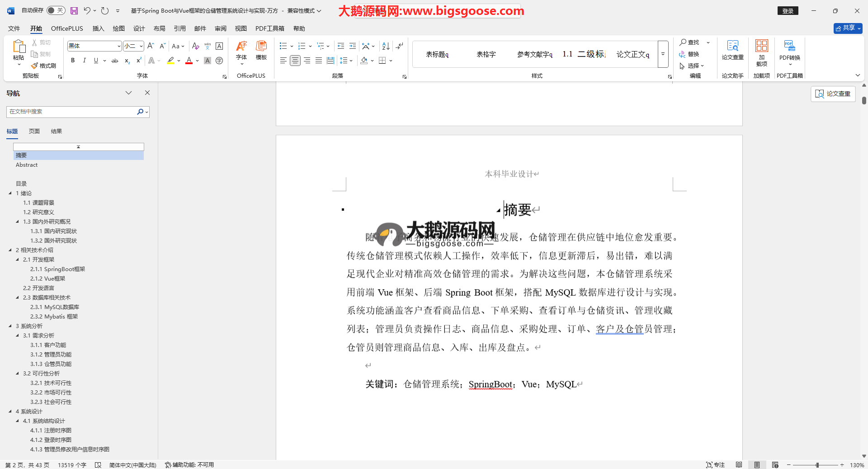The height and width of the screenshot is (469, 868).
Task: Click the Format Painter icon
Action: (44, 66)
